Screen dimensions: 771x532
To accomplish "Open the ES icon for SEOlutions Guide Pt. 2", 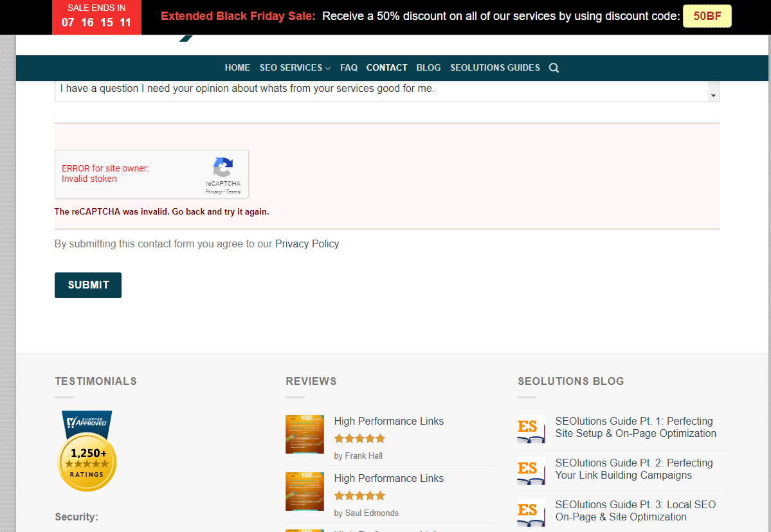I will coord(531,470).
